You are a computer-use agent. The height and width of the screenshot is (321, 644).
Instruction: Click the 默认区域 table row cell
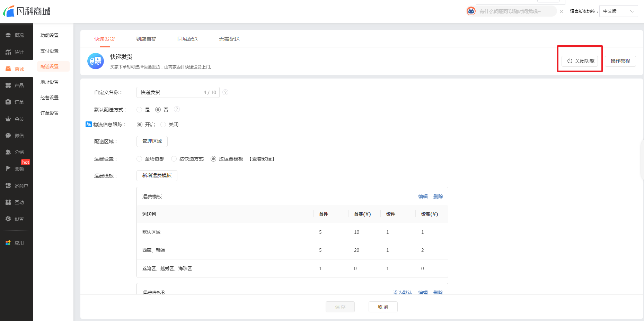(151, 232)
